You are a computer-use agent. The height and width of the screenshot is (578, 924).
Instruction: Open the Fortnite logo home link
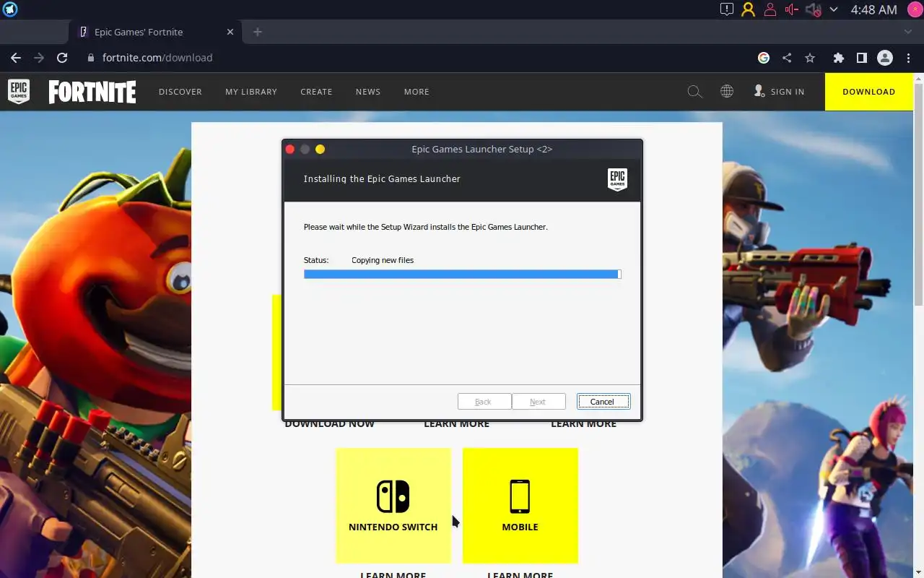pyautogui.click(x=92, y=92)
